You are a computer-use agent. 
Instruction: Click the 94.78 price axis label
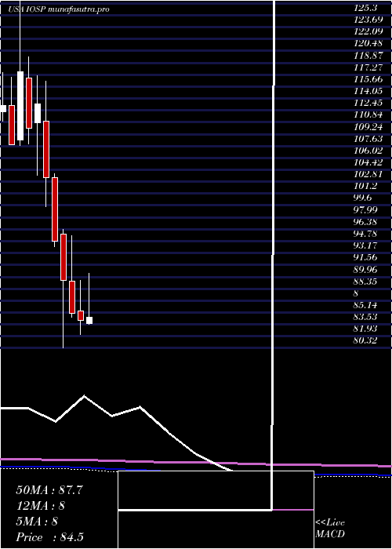(365, 234)
